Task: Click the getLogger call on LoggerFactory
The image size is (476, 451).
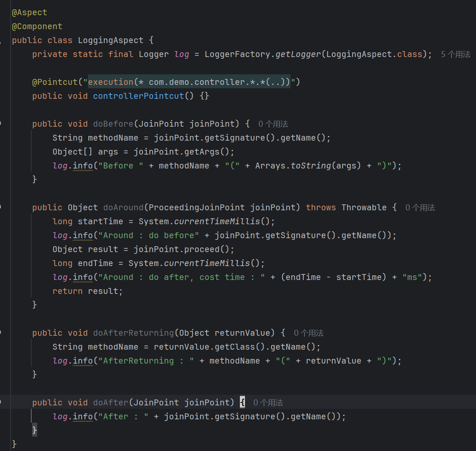Action: pos(298,54)
